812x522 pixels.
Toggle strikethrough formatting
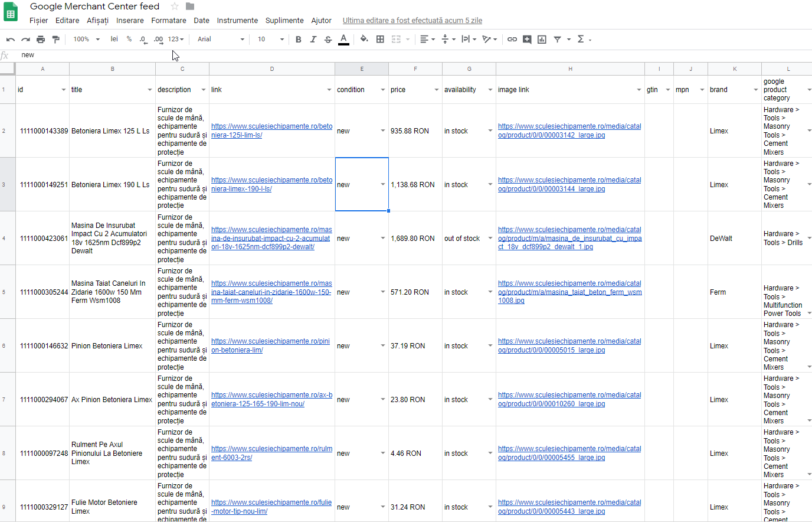(x=328, y=40)
